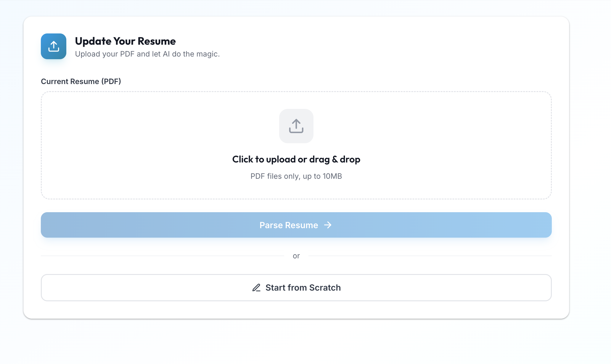Viewport: 611px width, 364px height.
Task: Click the 'or' divider between buttons
Action: coord(296,256)
